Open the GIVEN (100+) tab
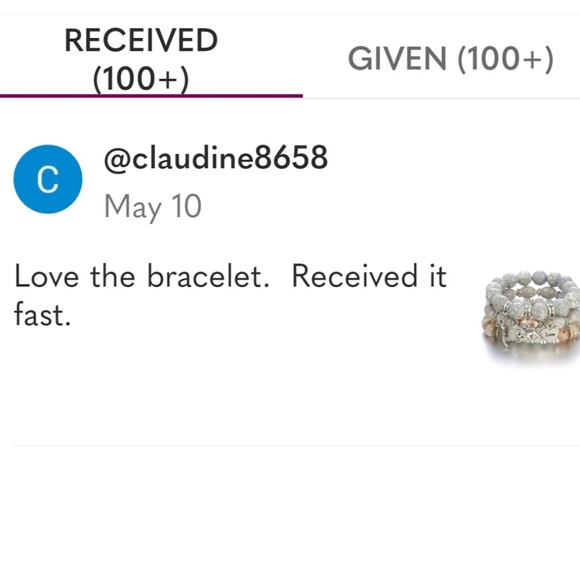Viewport: 580px width, 580px height. pos(451,59)
